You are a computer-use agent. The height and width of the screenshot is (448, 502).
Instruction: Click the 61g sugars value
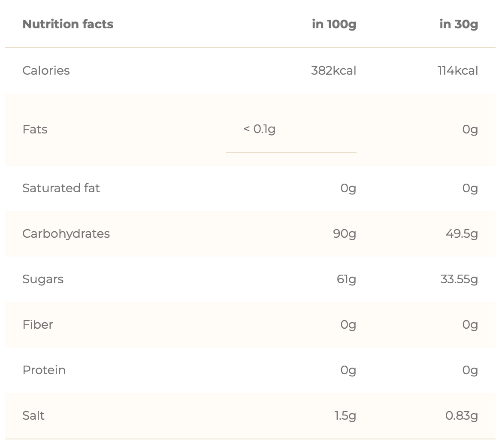[346, 279]
